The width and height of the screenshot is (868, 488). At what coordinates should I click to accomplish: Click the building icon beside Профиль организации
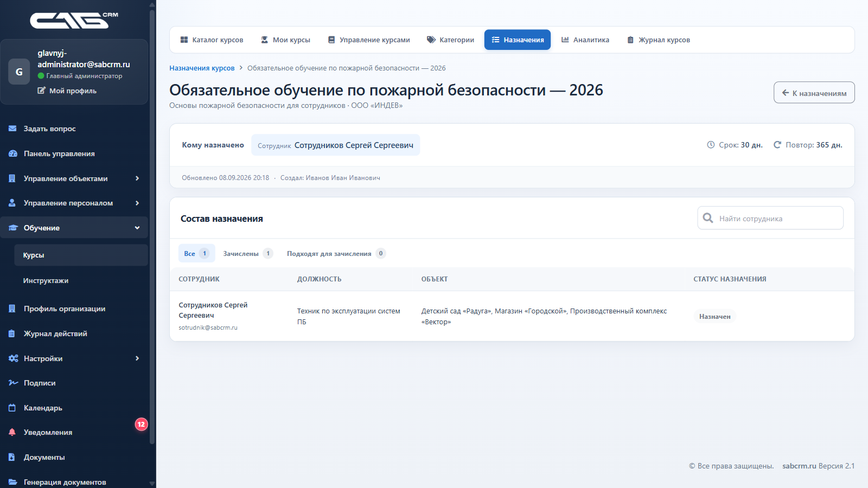12,309
